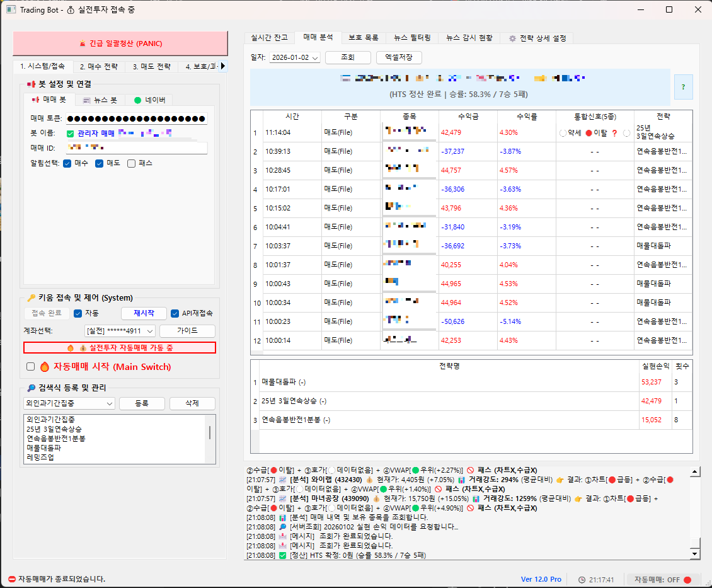Screen dimensions: 712x588
Task: Uncheck the 매수 alert checkbox
Action: coord(67,163)
